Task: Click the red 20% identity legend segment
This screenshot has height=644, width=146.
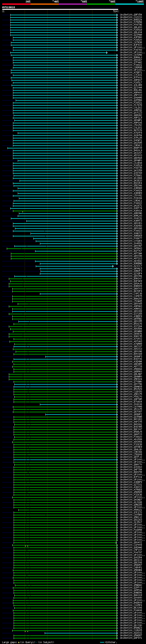Action: [16, 4]
